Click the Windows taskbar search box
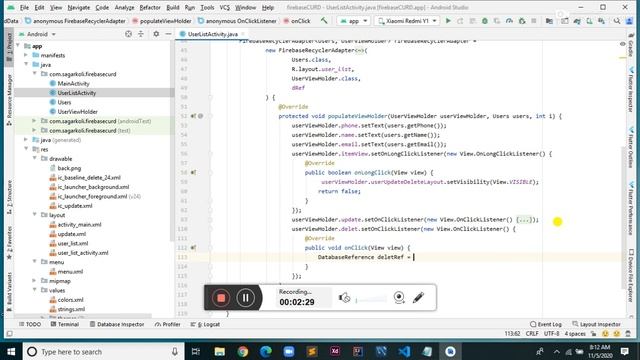The width and height of the screenshot is (640, 360). coord(103,351)
